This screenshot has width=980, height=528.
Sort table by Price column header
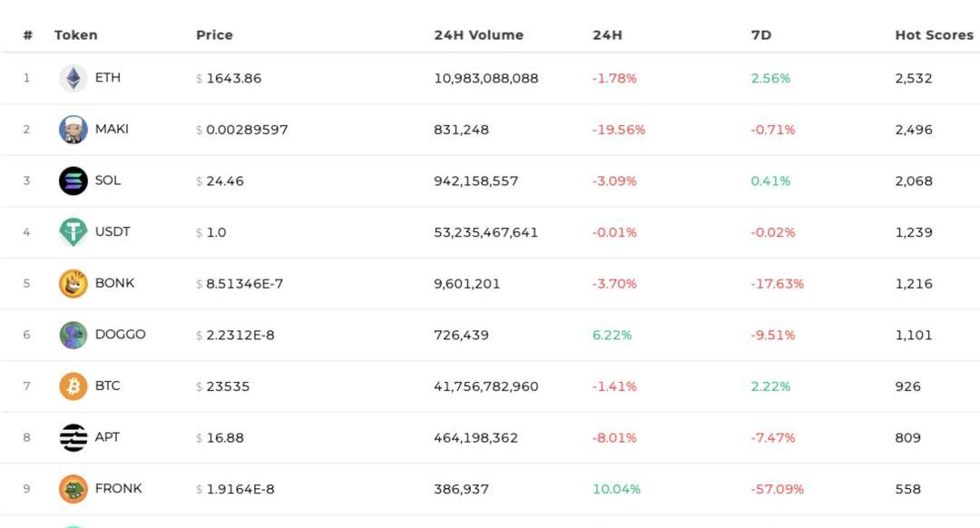[214, 35]
